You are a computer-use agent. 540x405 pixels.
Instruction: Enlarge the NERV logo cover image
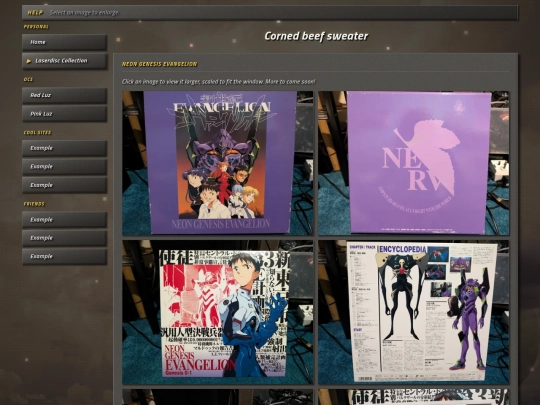[413, 163]
